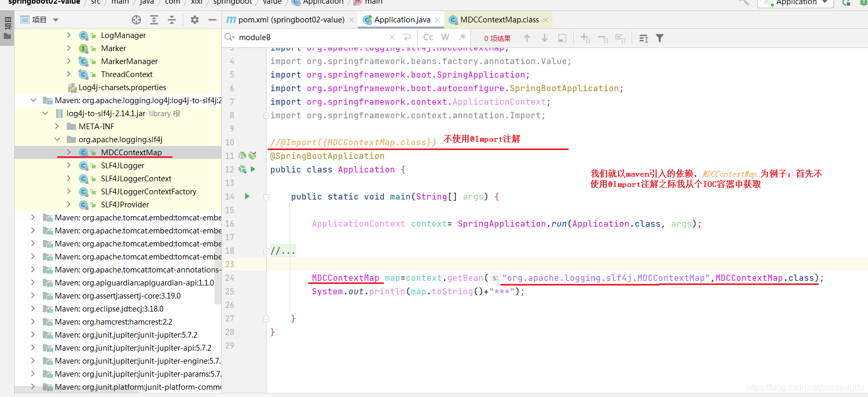Add selection for next occurrence
The image size is (868, 397).
coord(586,38)
